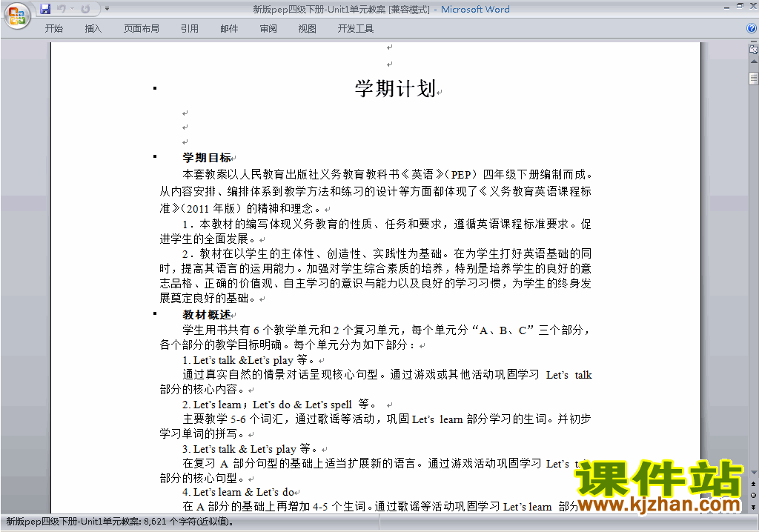This screenshot has height=532, width=759.
Task: Save the document with the floppy icon
Action: (45, 9)
